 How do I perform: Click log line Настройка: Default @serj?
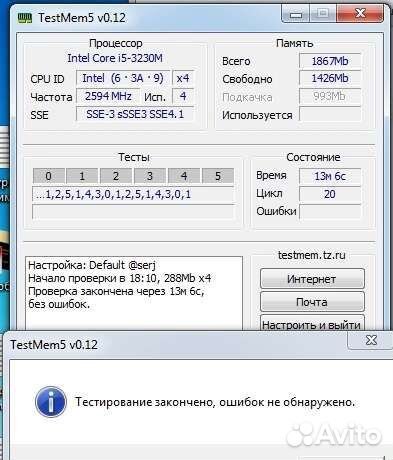pyautogui.click(x=92, y=265)
